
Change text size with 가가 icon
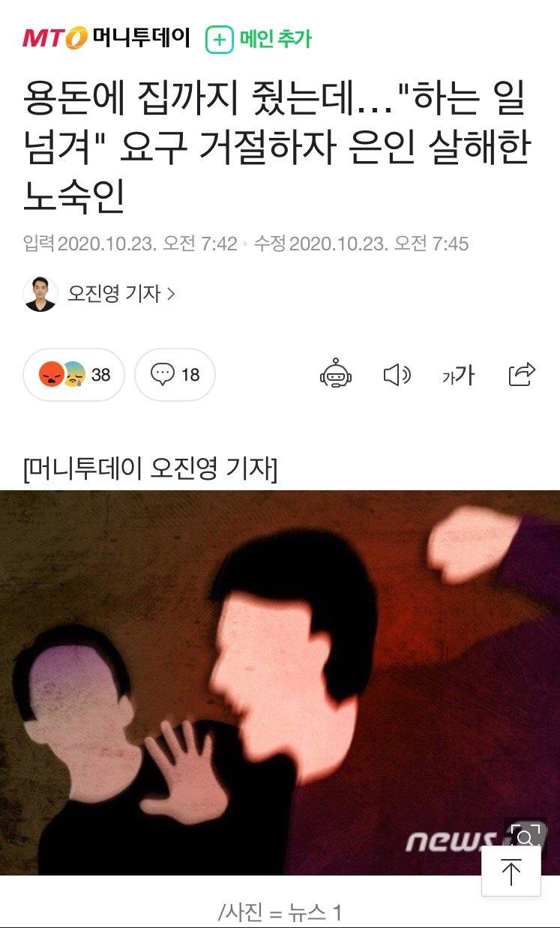pyautogui.click(x=458, y=375)
